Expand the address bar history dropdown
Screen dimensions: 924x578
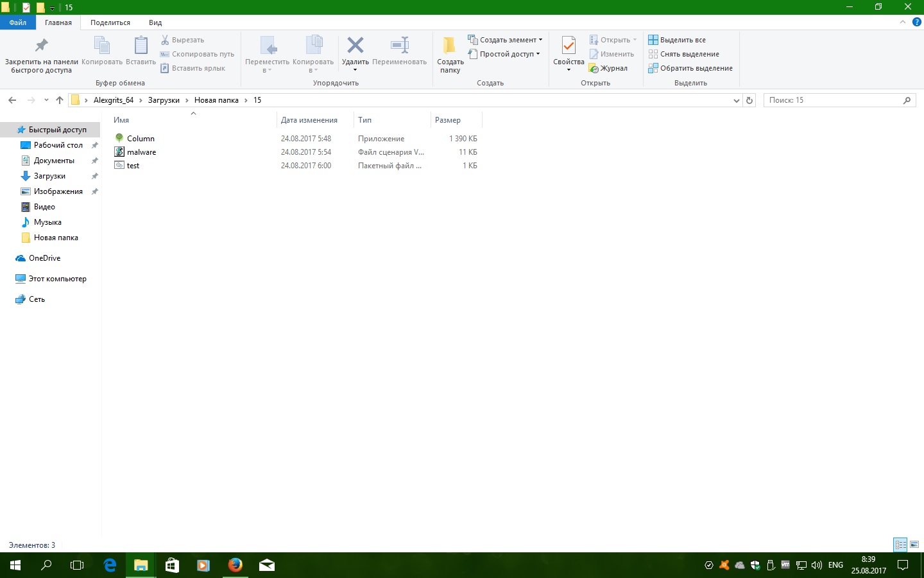(x=736, y=100)
